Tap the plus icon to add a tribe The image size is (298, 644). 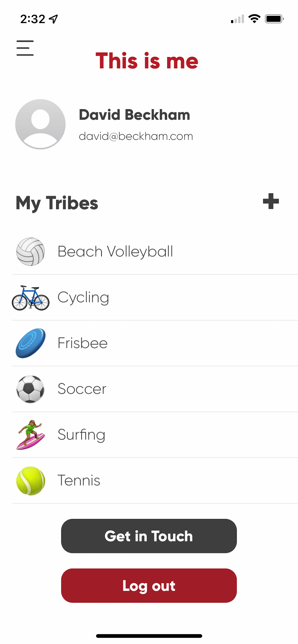pos(271,201)
